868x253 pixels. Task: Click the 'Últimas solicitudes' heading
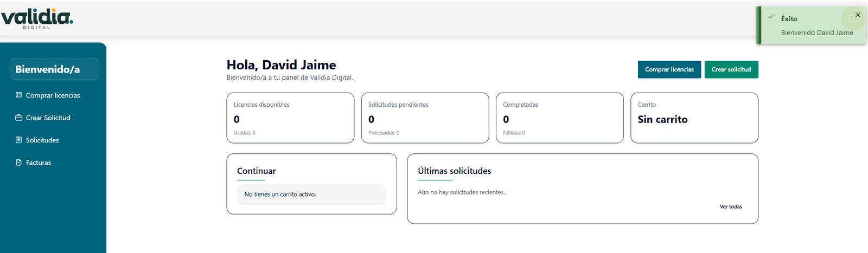(455, 171)
